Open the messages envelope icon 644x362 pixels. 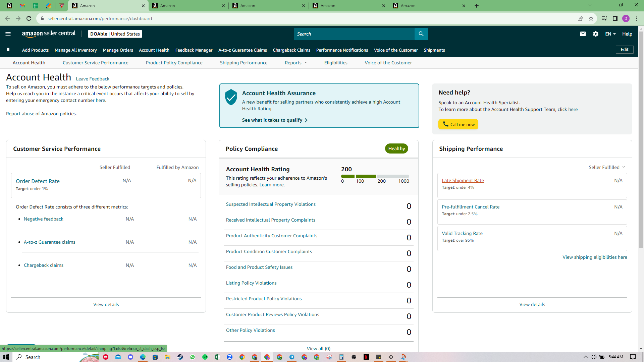coord(583,34)
